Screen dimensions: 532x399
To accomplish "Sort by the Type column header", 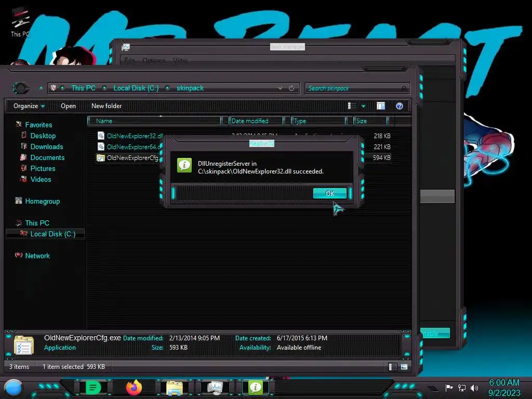I will tap(318, 121).
